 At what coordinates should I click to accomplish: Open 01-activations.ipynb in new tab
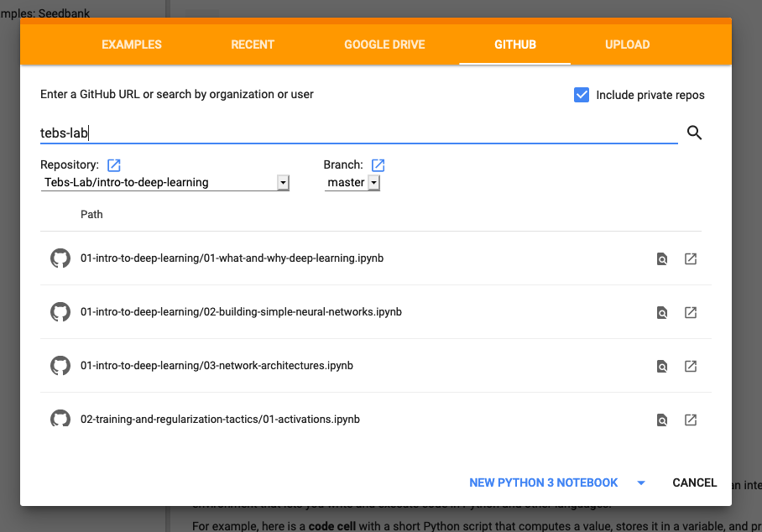(x=691, y=420)
